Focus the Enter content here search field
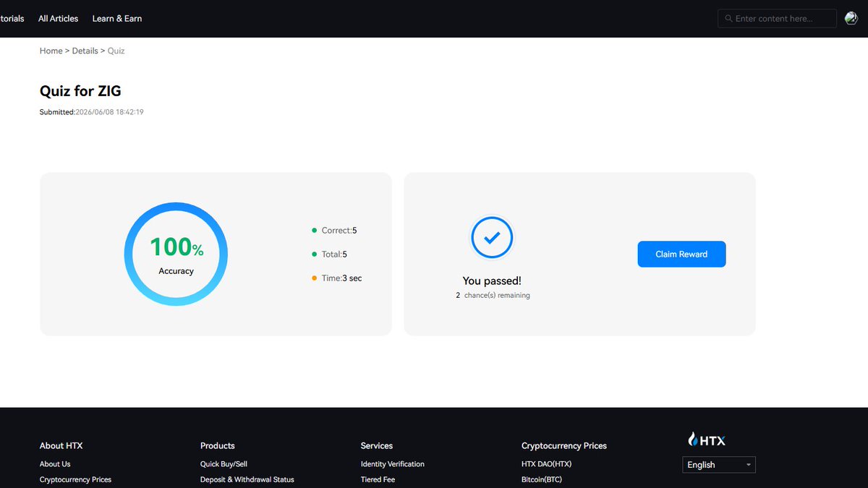 [777, 19]
